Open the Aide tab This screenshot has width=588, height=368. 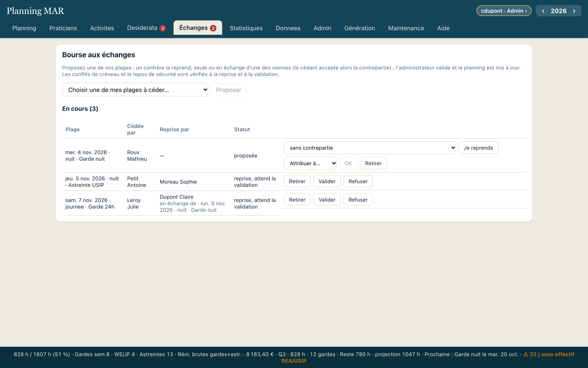click(x=443, y=28)
